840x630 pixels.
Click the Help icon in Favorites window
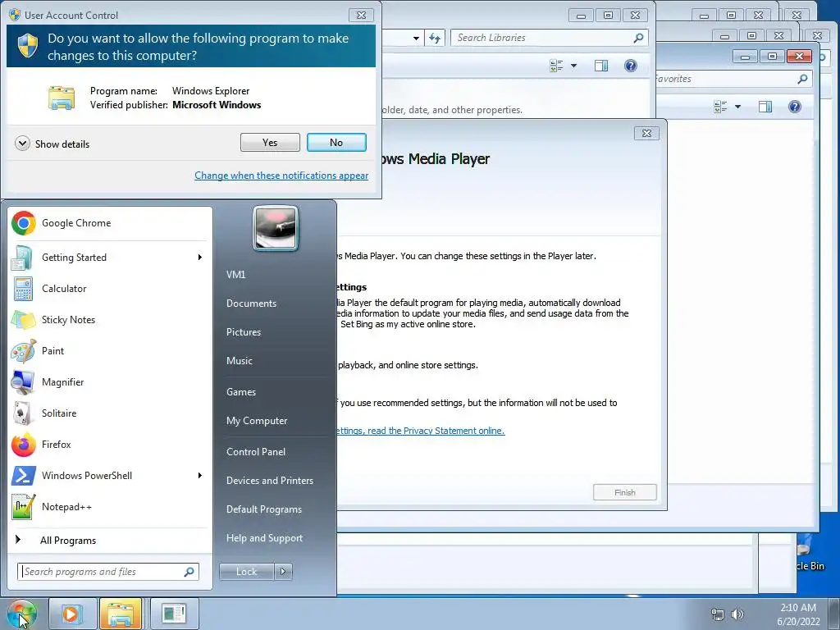[x=794, y=106]
